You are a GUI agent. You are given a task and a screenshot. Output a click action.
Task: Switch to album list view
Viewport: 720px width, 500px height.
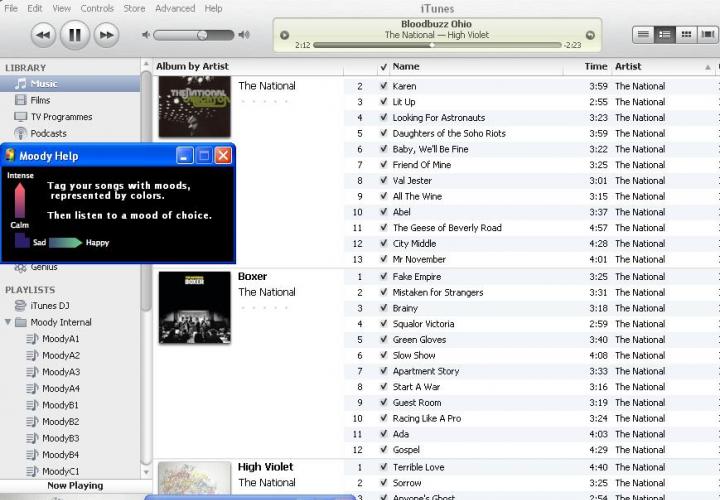[x=664, y=34]
